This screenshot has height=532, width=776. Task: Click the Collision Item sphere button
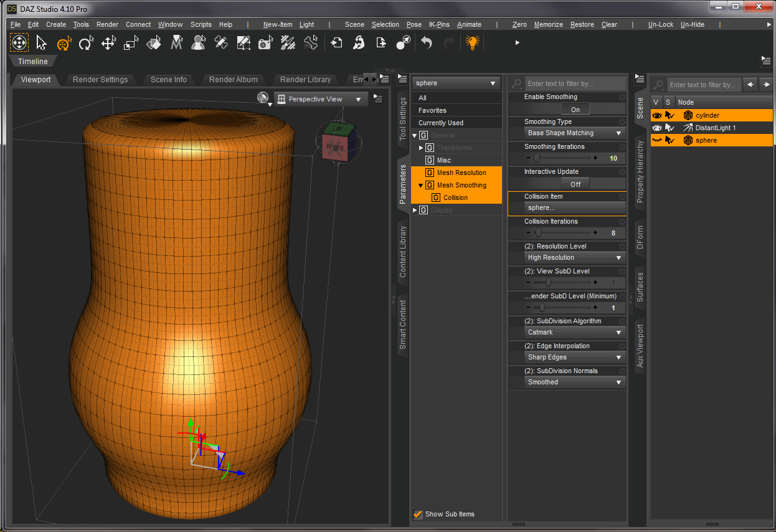tap(575, 208)
